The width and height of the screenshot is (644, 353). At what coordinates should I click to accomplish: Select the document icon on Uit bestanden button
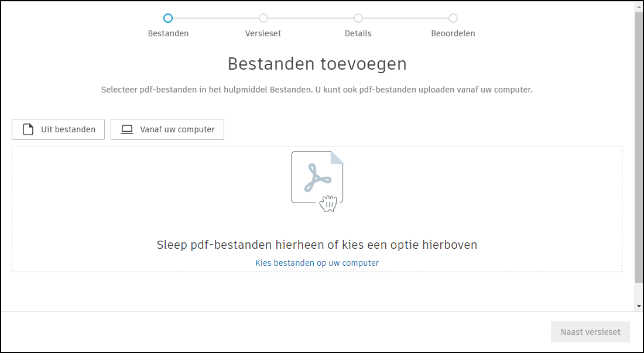click(x=28, y=129)
